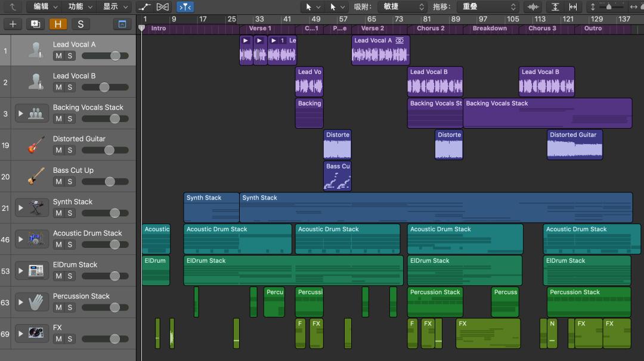Click the catch playhead button
This screenshot has width=644, height=361.
pos(185,7)
